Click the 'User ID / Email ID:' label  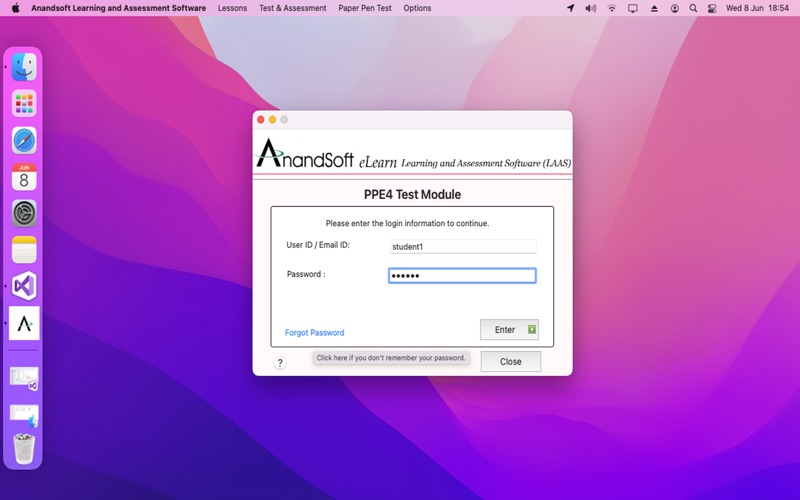[318, 245]
